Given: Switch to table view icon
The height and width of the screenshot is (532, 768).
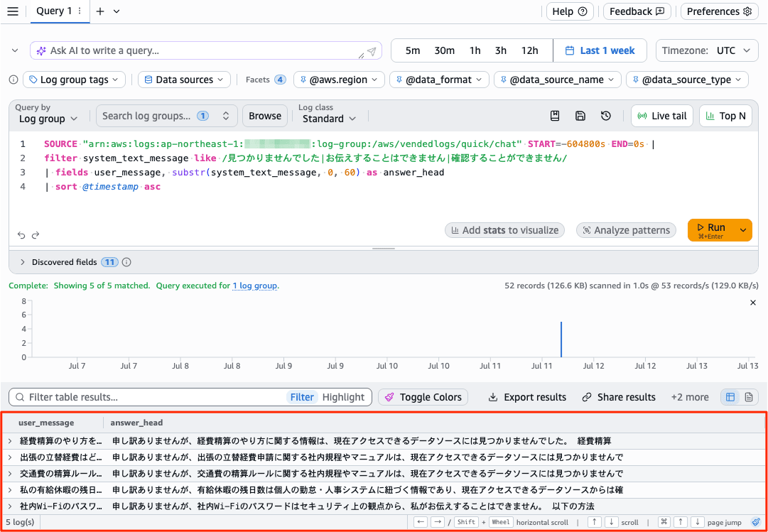Looking at the screenshot, I should click(x=730, y=397).
